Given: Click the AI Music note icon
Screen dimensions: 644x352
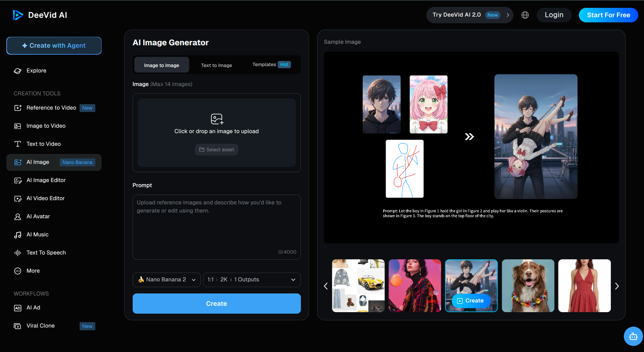Looking at the screenshot, I should (18, 235).
